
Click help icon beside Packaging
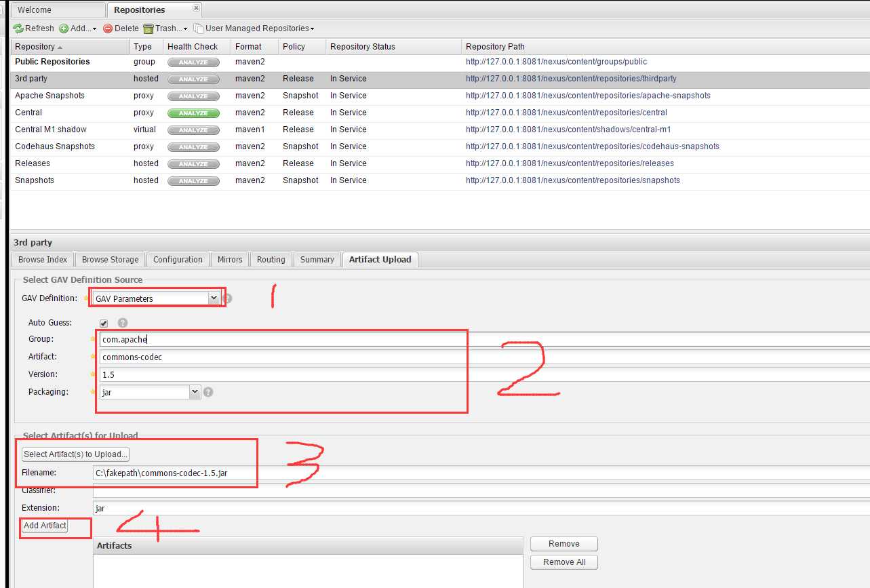point(208,392)
